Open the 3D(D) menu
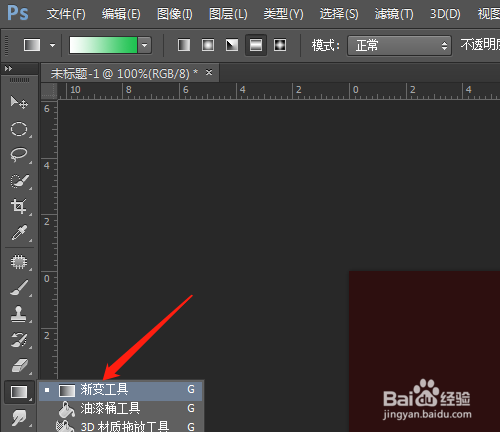 tap(445, 14)
